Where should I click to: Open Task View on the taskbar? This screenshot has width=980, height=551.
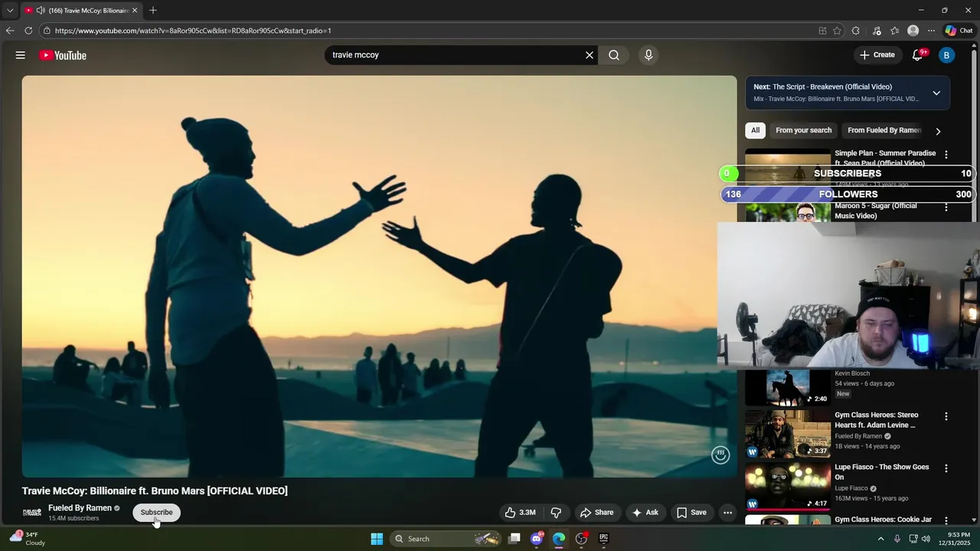[514, 539]
